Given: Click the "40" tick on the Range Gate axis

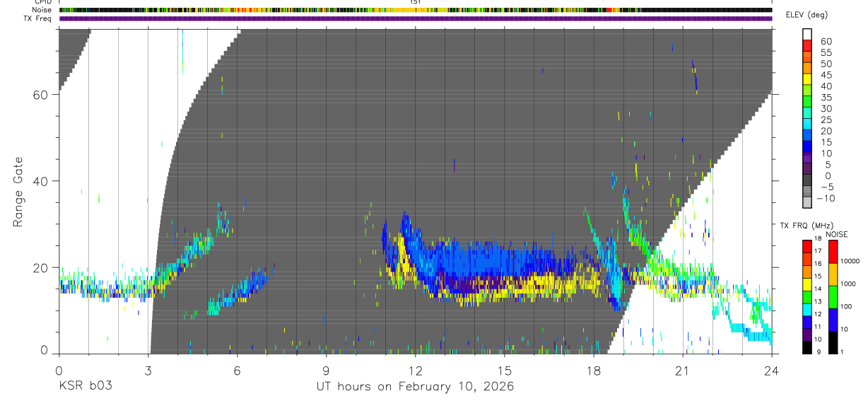Looking at the screenshot, I should [42, 181].
